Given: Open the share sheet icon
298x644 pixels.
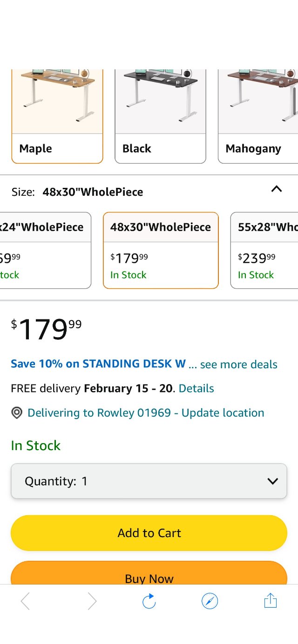Looking at the screenshot, I should click(x=270, y=601).
